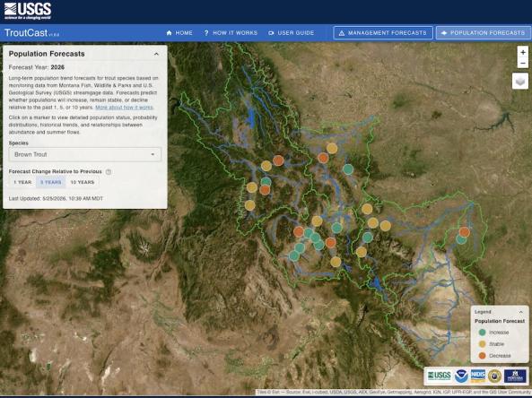This screenshot has width=532, height=398.
Task: Select the orange decrease marker at far east
Action: (x=465, y=232)
